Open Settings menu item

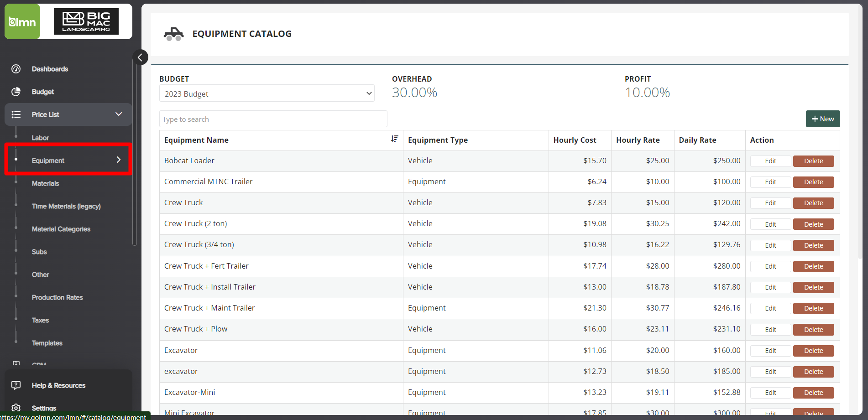click(x=44, y=408)
